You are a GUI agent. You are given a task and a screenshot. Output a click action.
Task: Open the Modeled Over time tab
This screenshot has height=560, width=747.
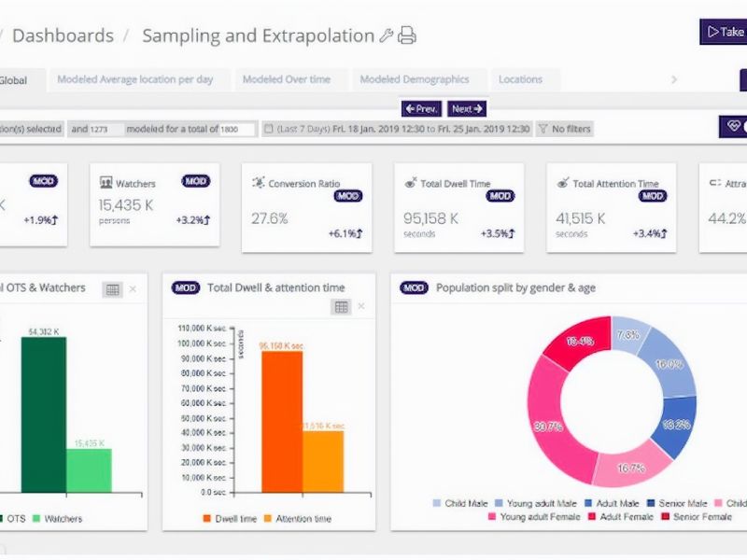click(x=287, y=79)
